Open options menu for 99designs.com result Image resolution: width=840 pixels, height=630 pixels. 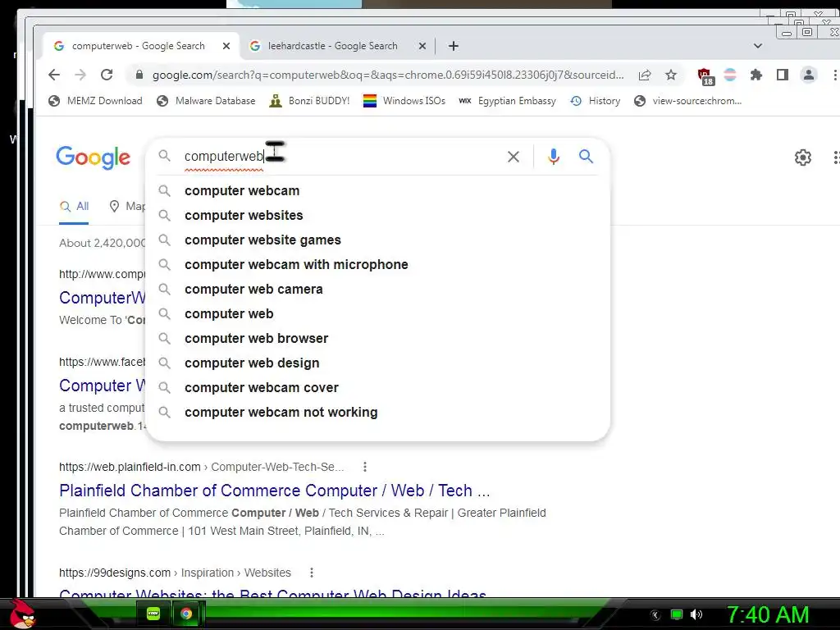click(x=311, y=573)
